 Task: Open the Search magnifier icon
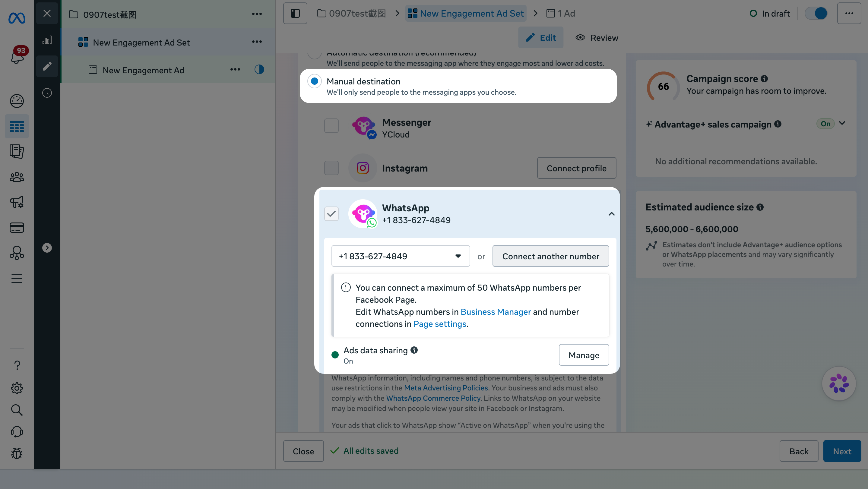pyautogui.click(x=17, y=410)
